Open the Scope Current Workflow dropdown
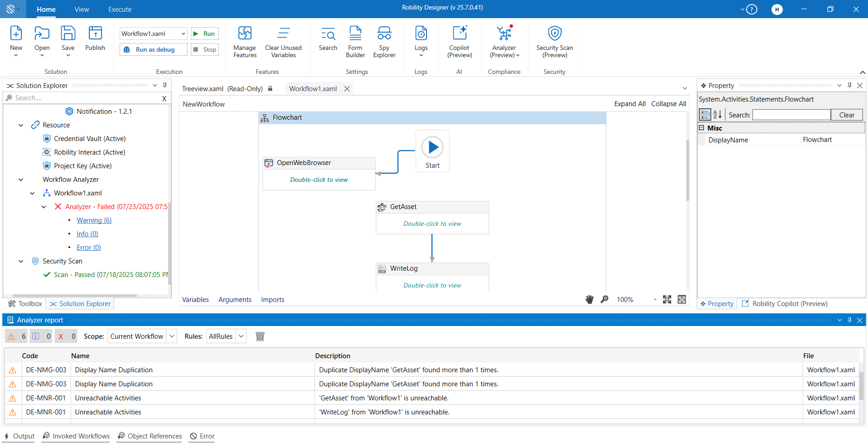This screenshot has height=443, width=868. [x=172, y=336]
